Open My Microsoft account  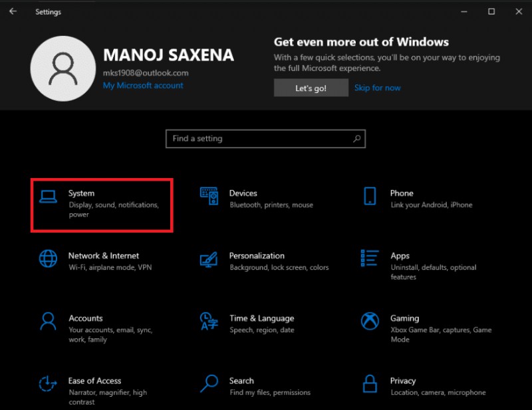pos(143,85)
